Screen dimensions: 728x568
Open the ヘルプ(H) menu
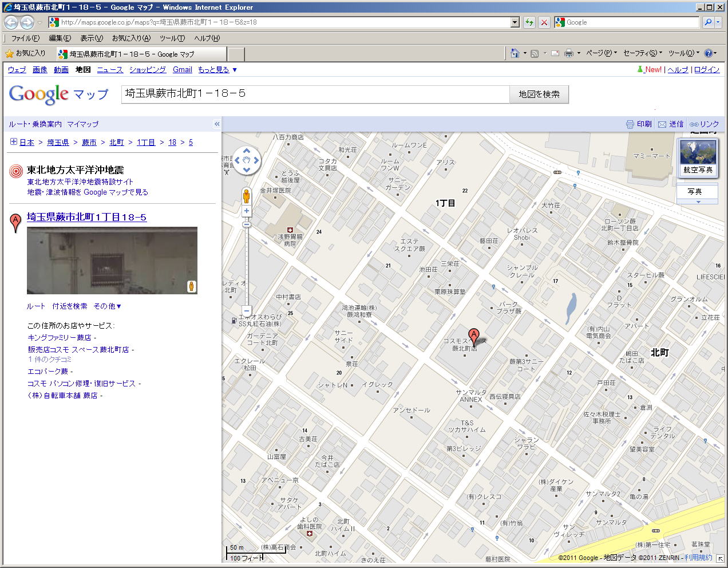tap(207, 38)
